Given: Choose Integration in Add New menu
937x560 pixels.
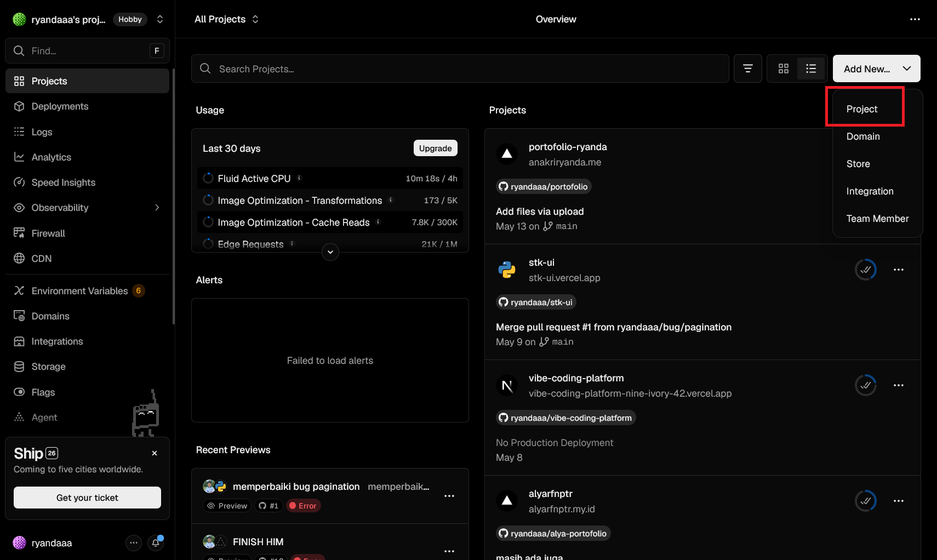Looking at the screenshot, I should (x=877, y=191).
